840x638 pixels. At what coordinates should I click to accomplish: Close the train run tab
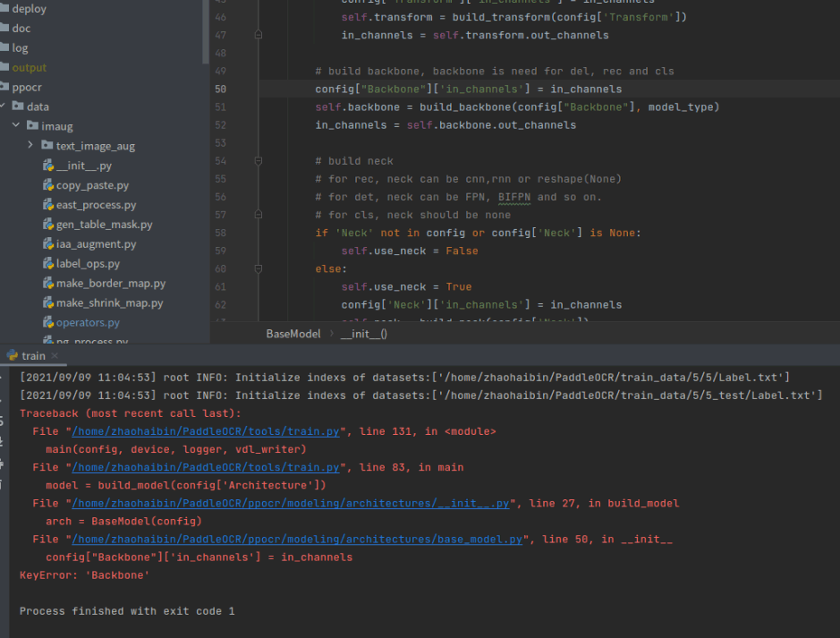55,356
